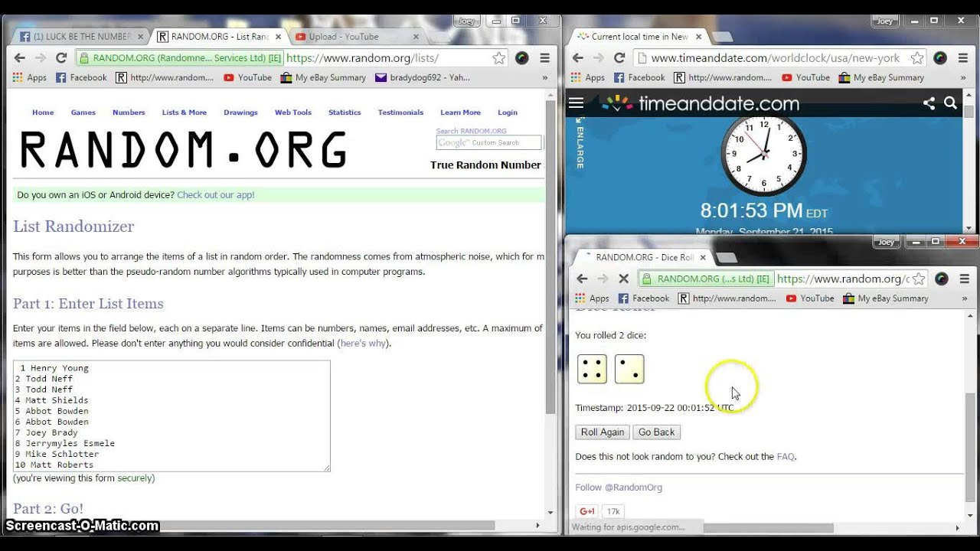The width and height of the screenshot is (980, 551).
Task: Open Chrome menu in the List Randomizer window
Action: [x=544, y=57]
